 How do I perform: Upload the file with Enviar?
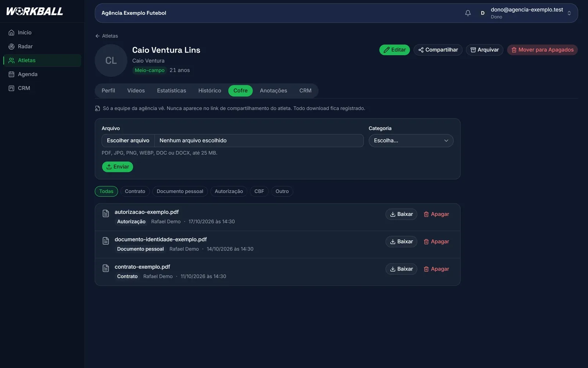coord(118,167)
